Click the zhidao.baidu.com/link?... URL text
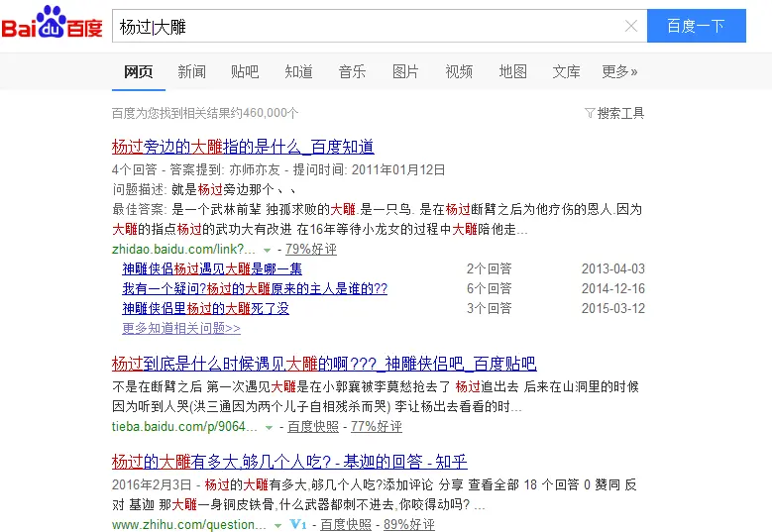 click(183, 249)
